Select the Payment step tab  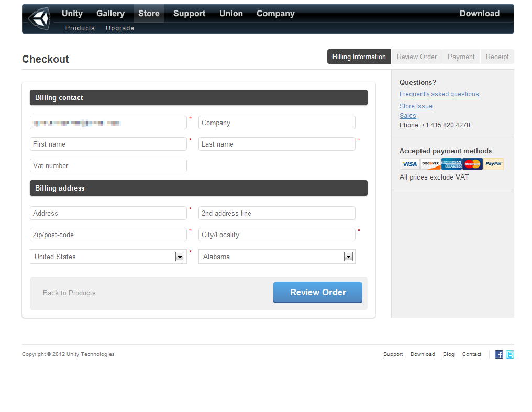point(461,57)
